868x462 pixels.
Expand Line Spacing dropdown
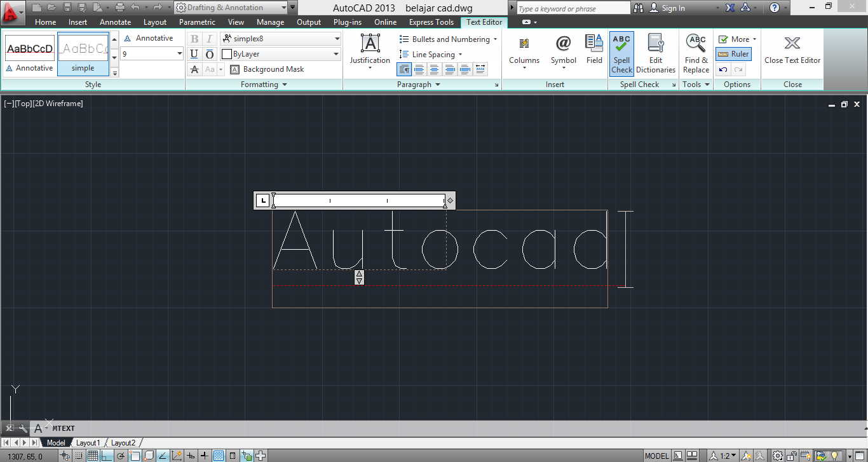click(460, 55)
